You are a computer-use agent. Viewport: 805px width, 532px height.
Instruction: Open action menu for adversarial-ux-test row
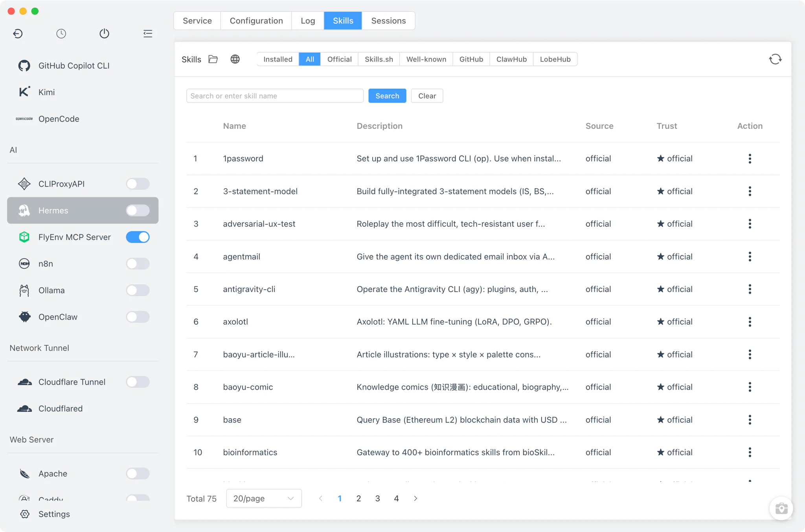click(750, 224)
